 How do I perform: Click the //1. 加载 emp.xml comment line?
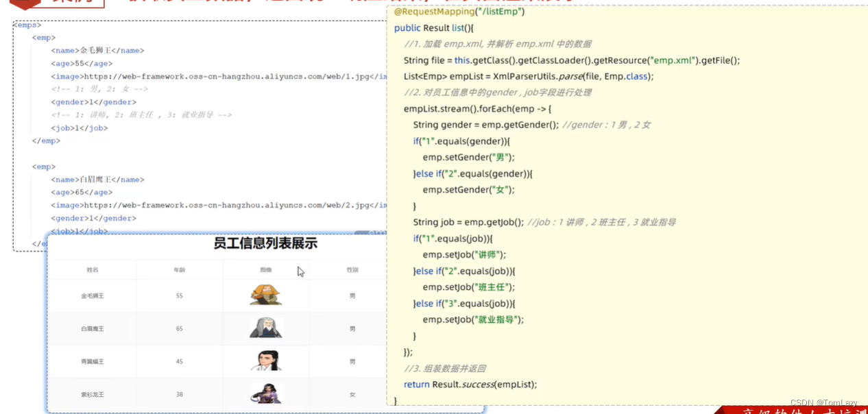498,44
